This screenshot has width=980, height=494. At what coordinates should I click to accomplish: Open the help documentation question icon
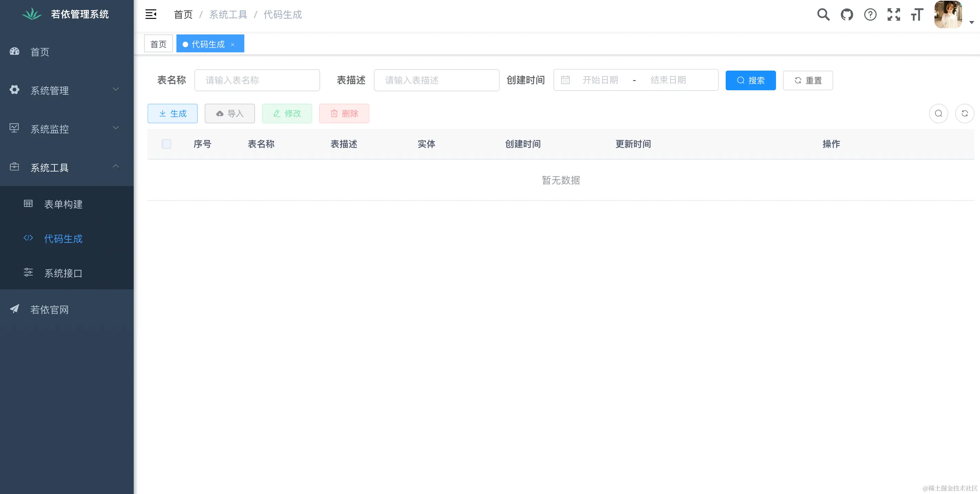tap(870, 14)
